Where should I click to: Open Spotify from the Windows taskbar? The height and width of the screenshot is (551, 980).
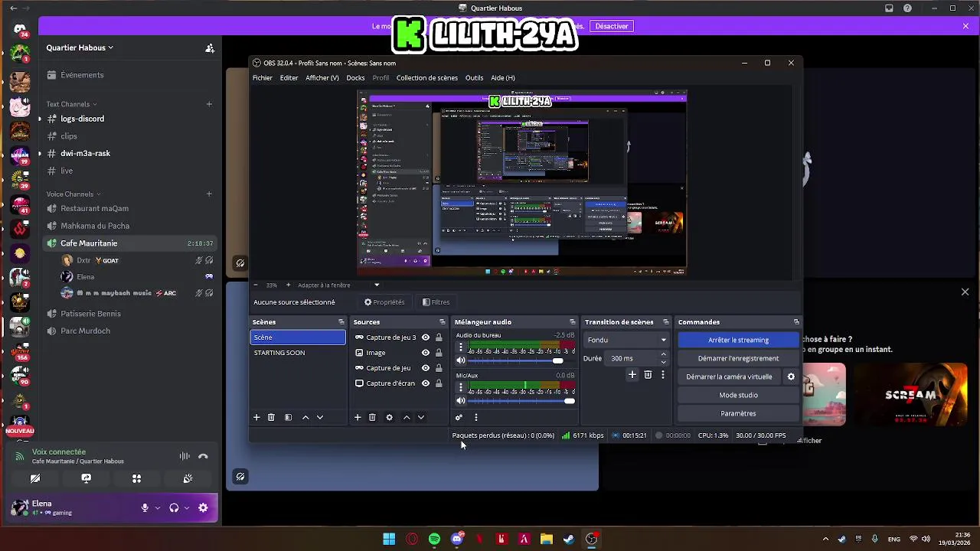click(x=434, y=539)
